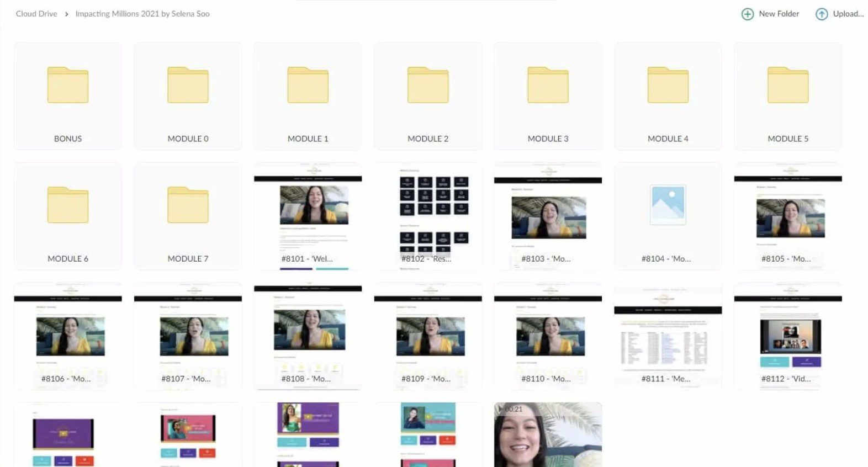The image size is (868, 467).
Task: Open the MODULE 6 folder
Action: [68, 216]
